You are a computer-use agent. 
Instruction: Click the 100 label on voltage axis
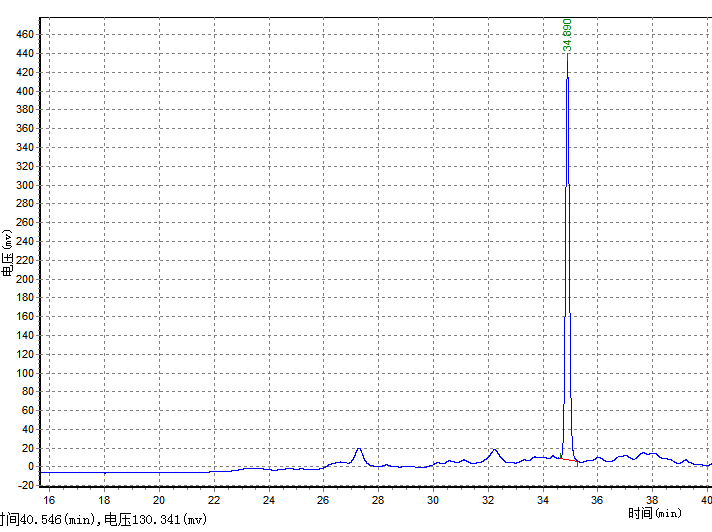coord(24,373)
